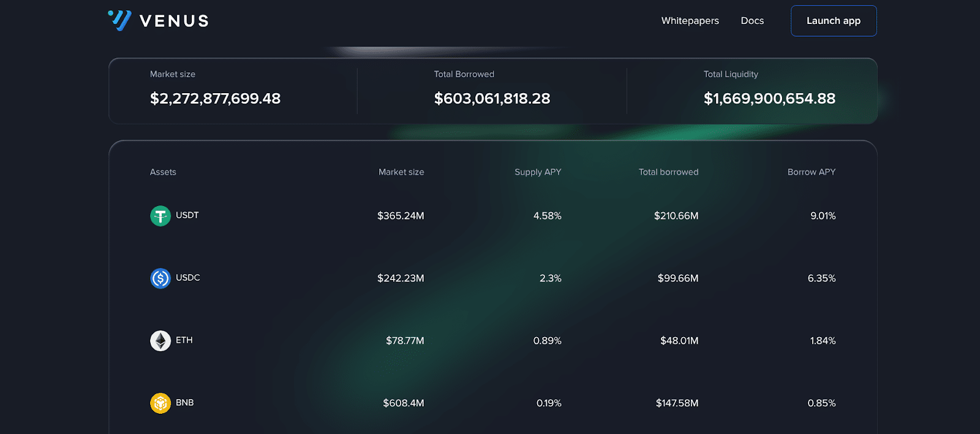Viewport: 980px width, 434px height.
Task: Open the Whitepapers link
Action: [x=690, y=21]
